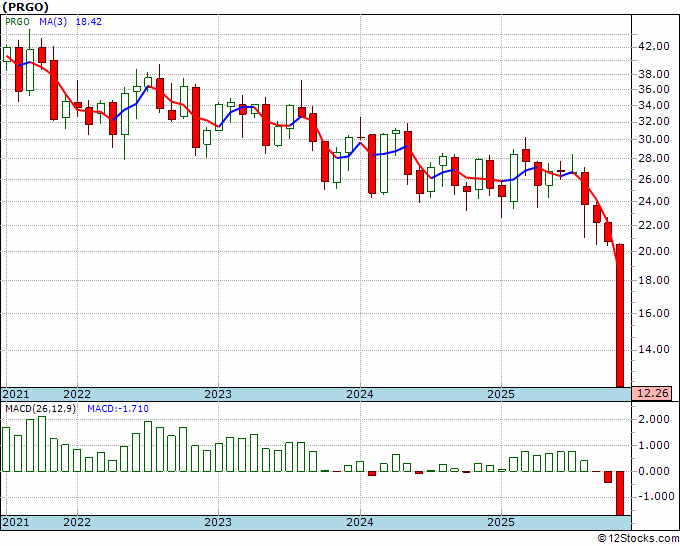
Task: Click the PRGO ticker title
Action: click(x=26, y=7)
